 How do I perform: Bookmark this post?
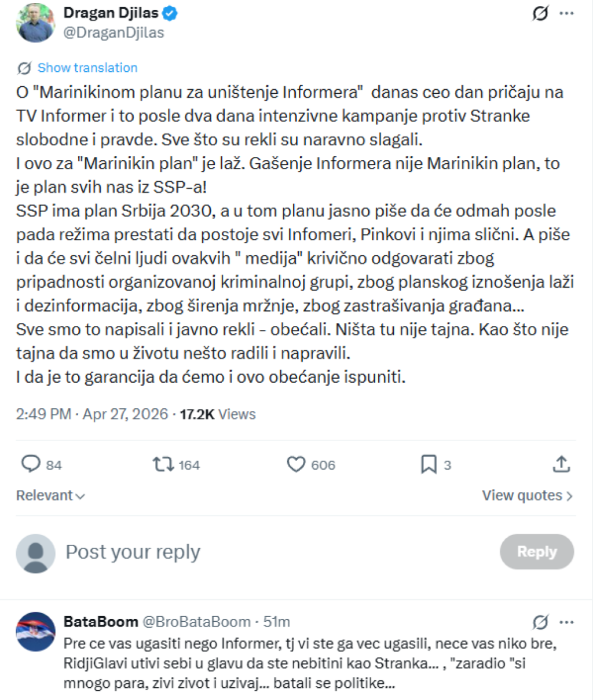(429, 464)
